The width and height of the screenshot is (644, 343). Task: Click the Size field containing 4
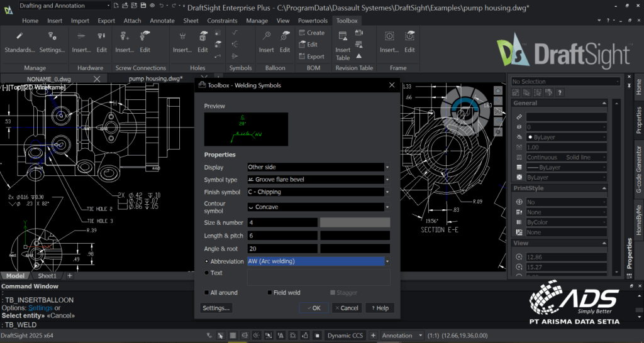[282, 223]
